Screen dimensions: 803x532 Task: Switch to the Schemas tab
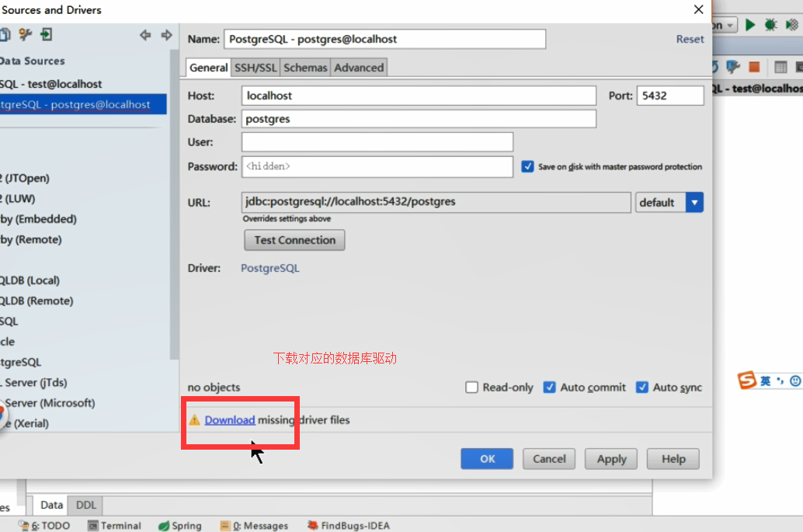point(305,68)
